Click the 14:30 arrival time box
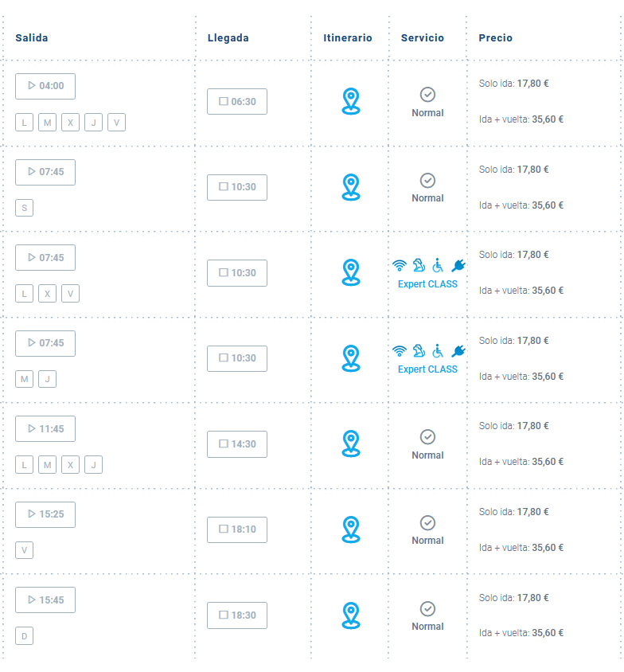The image size is (624, 672). [237, 444]
